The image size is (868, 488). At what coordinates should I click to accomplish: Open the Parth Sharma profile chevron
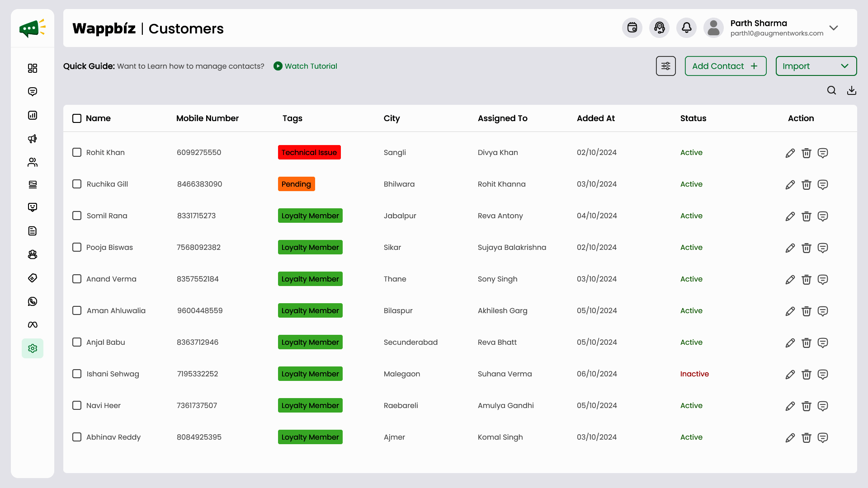click(834, 28)
